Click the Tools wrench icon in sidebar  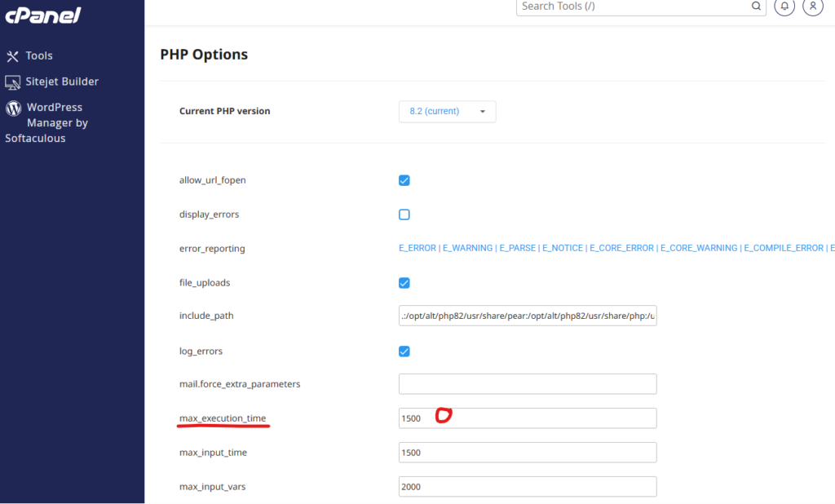coord(12,56)
